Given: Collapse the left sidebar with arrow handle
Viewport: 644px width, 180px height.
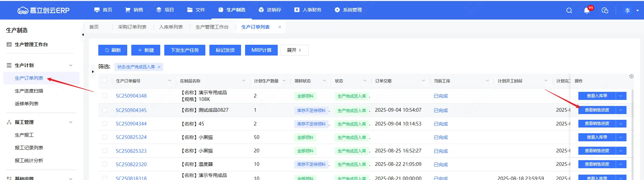Looking at the screenshot, I should click(83, 35).
